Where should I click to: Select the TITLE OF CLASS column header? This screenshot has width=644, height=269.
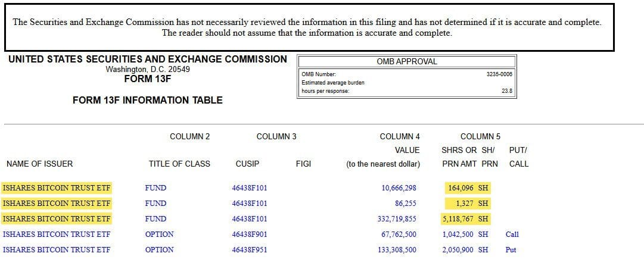[x=179, y=164]
